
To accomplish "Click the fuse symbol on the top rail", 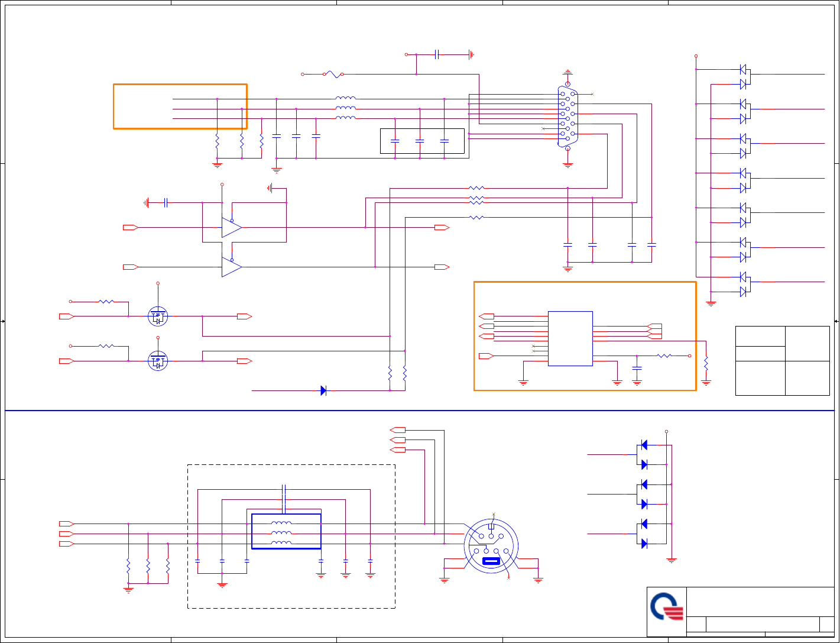I will 333,75.
